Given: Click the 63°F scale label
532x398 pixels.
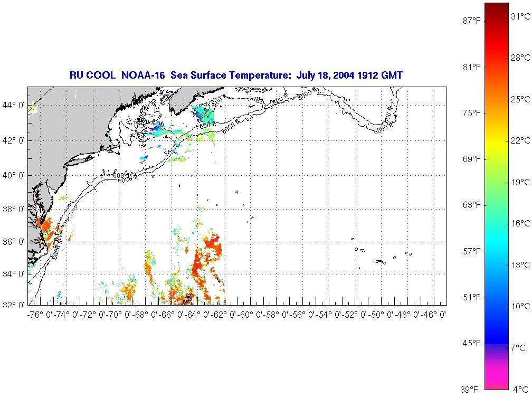Looking at the screenshot, I should pyautogui.click(x=472, y=205).
